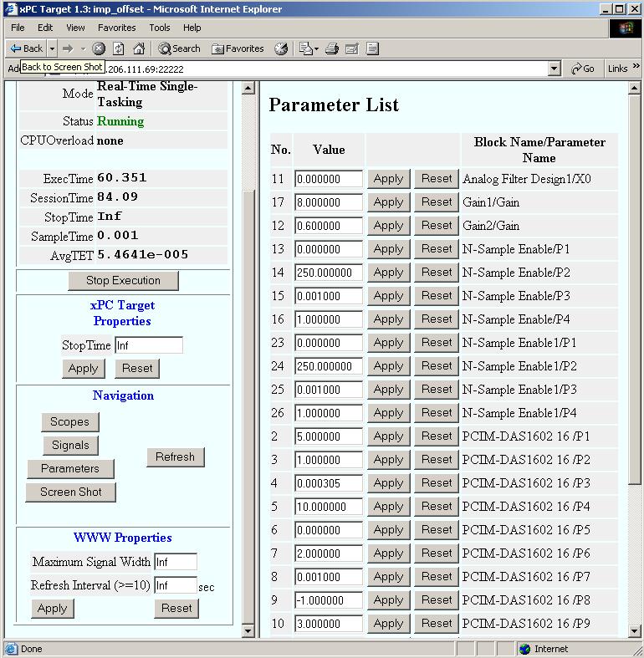Click the Stop Execution button
644x658 pixels.
[123, 280]
